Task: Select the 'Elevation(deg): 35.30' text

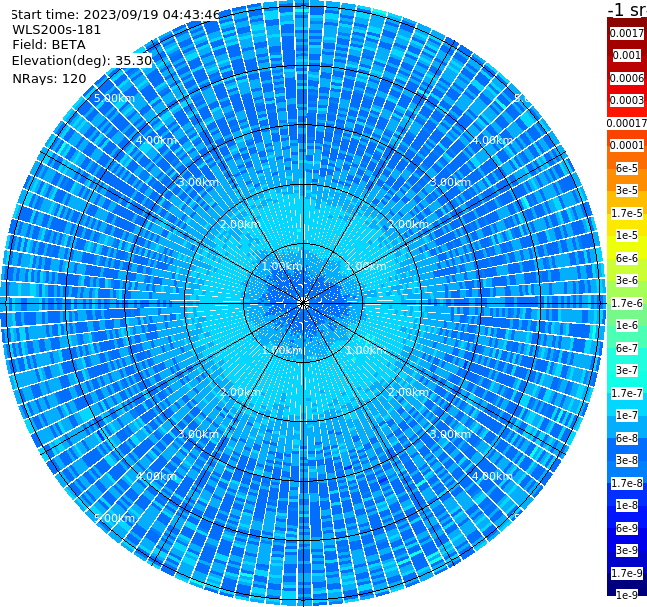Action: tap(82, 61)
